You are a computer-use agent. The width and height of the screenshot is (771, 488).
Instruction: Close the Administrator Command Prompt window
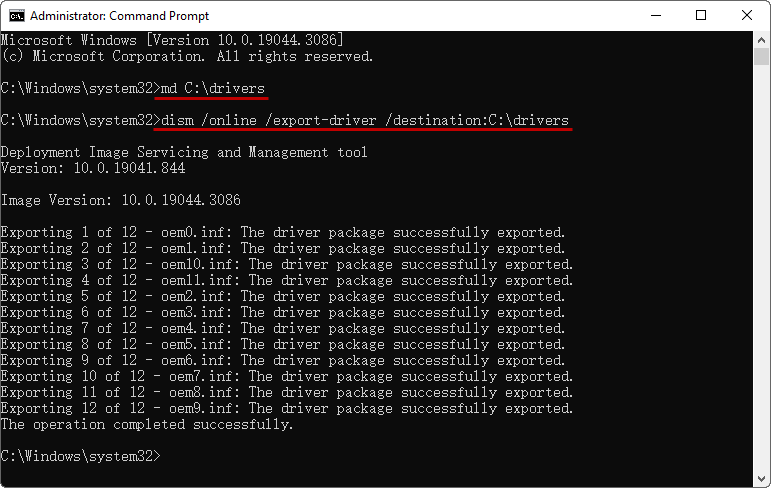[747, 15]
